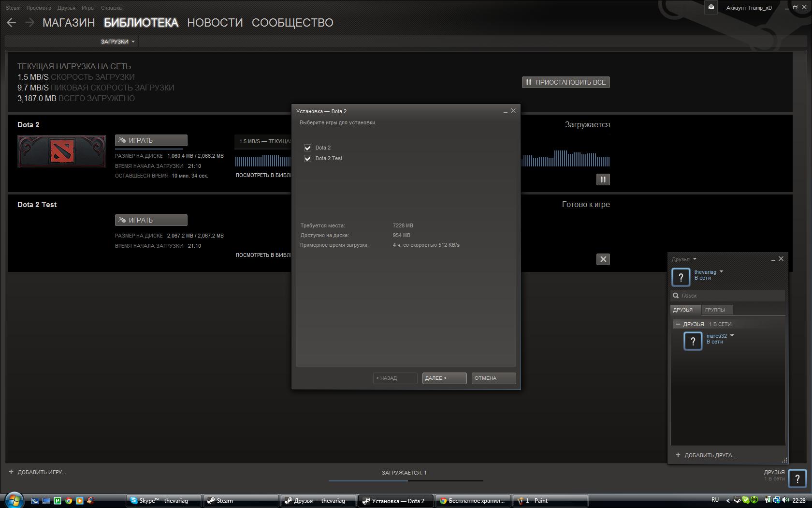812x508 pixels.
Task: Click the search magnifier in Friends window
Action: [676, 296]
